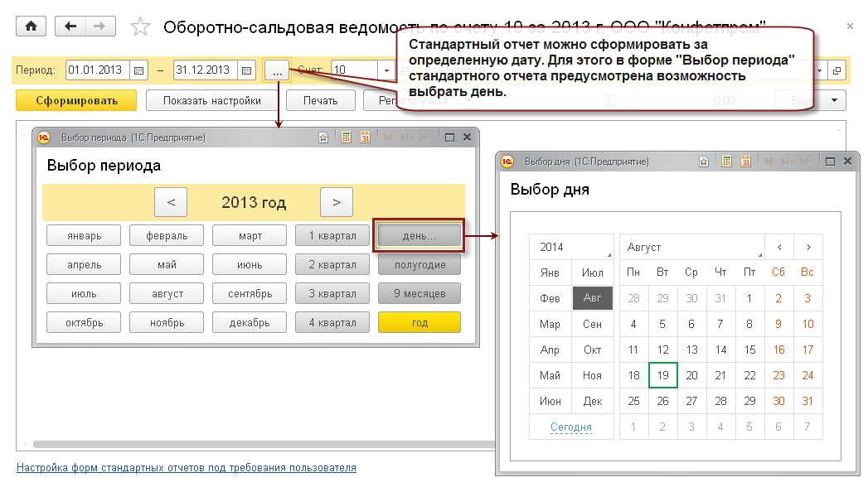The width and height of the screenshot is (868, 487).
Task: Select day 19 in the calendar
Action: [662, 375]
